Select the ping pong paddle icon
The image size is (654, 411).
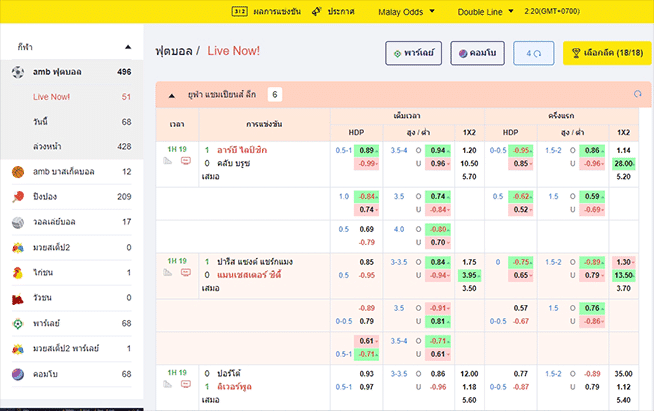click(18, 197)
